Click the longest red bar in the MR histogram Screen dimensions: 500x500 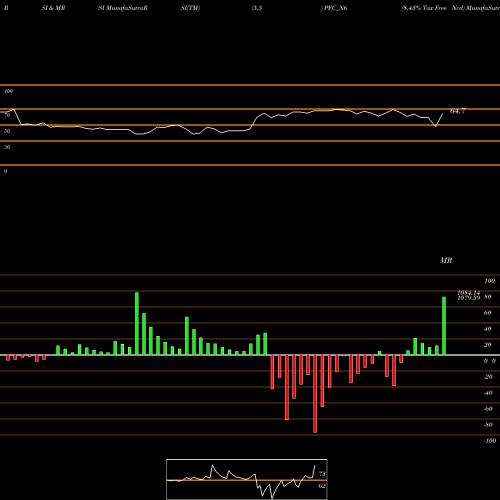click(x=315, y=394)
